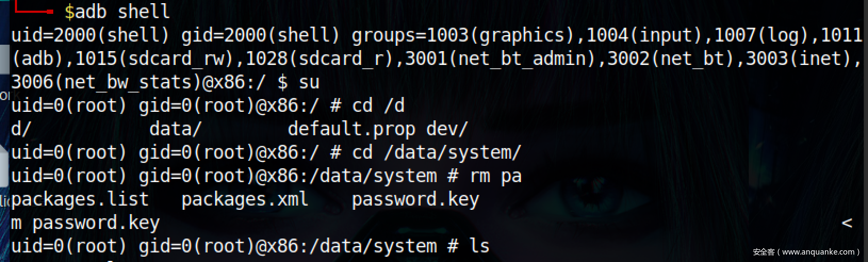Click the 'rm pa' partial command
The height and width of the screenshot is (262, 868).
(x=495, y=176)
